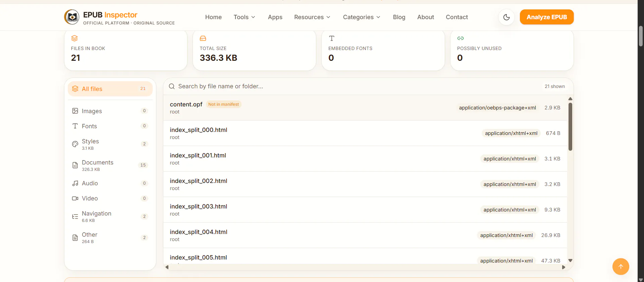This screenshot has height=282, width=644.
Task: Click the Not in manifest badge
Action: (x=223, y=104)
